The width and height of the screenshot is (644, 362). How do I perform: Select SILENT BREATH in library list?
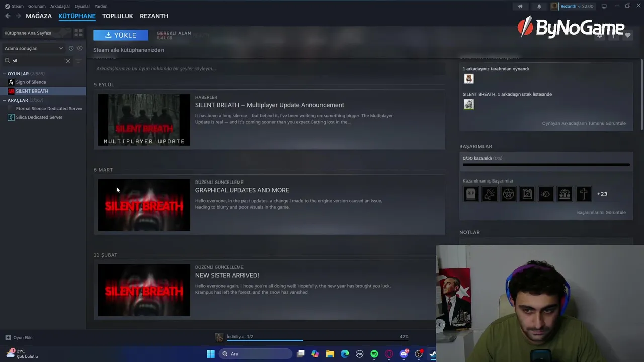pos(43,91)
